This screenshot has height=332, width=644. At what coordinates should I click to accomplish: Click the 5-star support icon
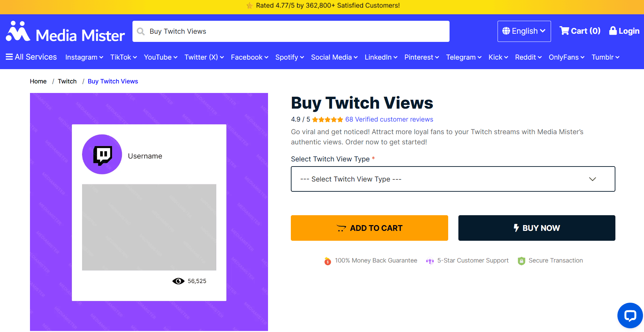click(x=430, y=261)
